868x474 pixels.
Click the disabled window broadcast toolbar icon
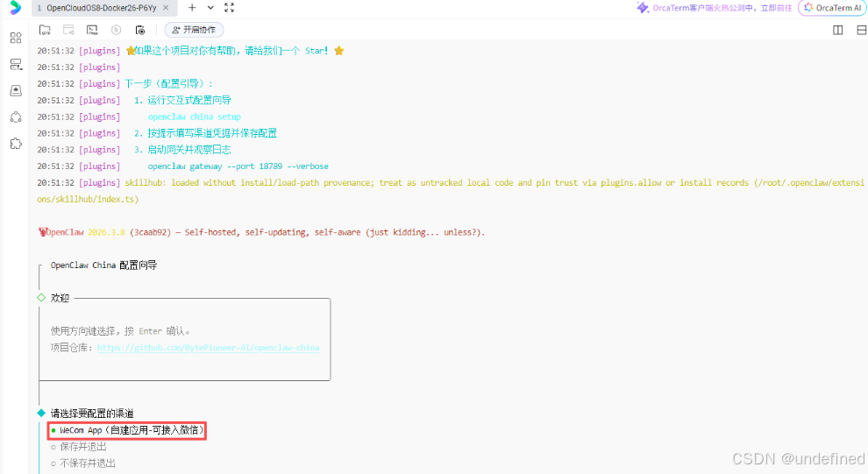tap(68, 30)
